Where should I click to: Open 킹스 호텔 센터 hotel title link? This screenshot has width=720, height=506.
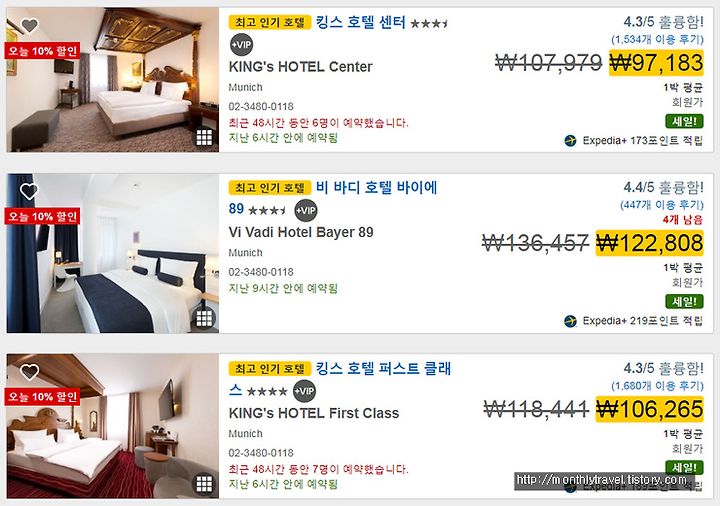[x=360, y=22]
